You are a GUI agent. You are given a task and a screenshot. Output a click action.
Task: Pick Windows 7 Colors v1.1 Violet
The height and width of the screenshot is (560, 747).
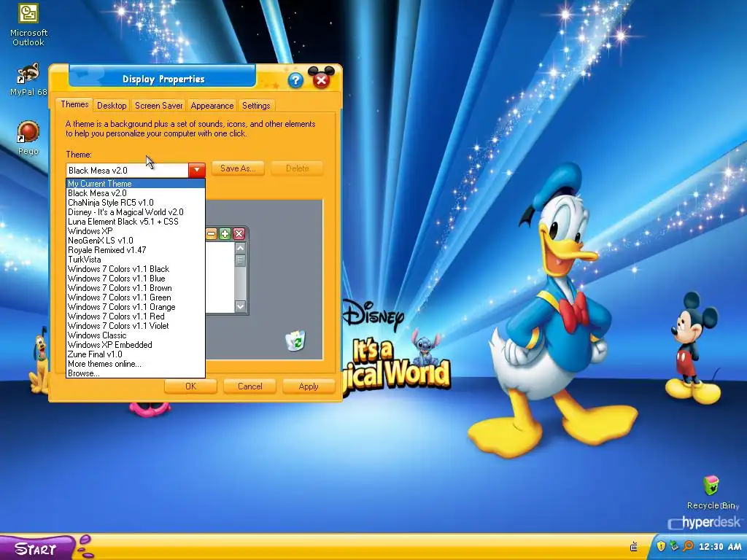(136, 326)
